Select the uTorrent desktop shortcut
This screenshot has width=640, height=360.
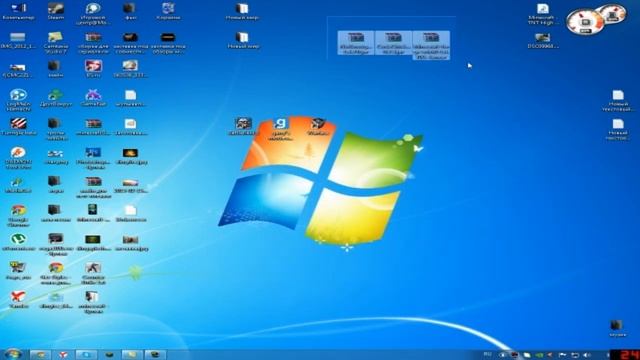[18, 242]
